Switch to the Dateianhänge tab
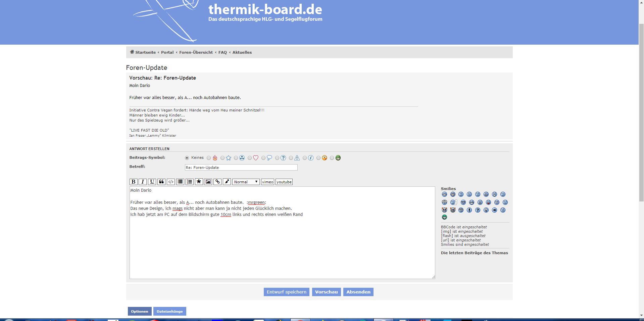Screen dimensions: 644x321 point(169,311)
